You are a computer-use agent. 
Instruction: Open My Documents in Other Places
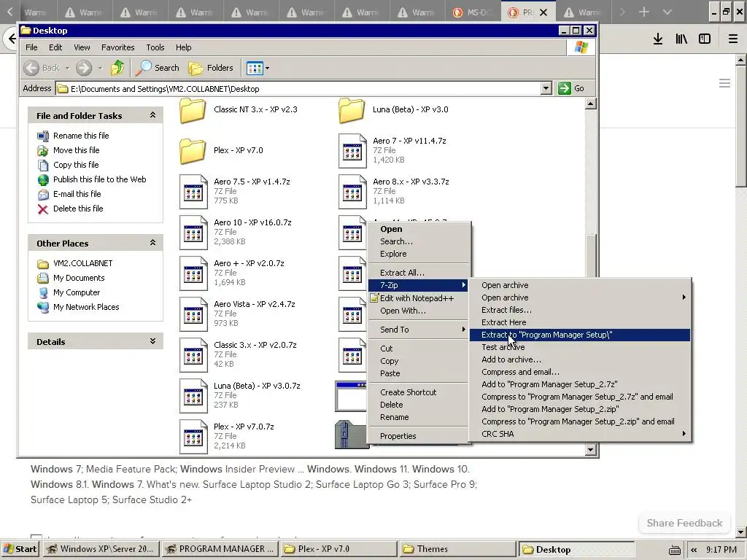(79, 278)
